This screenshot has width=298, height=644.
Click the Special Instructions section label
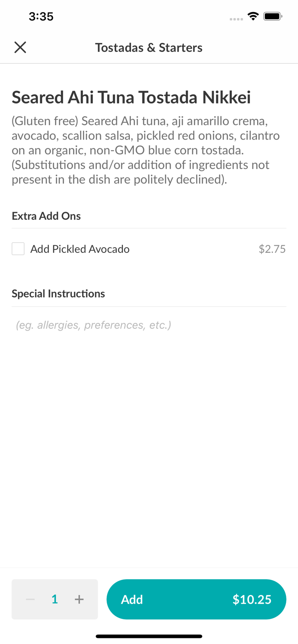(58, 294)
